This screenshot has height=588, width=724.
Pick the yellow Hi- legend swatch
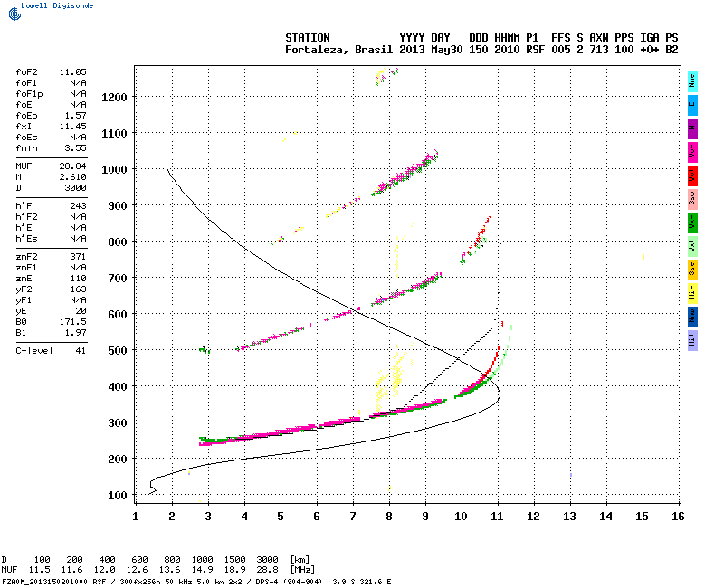point(692,293)
